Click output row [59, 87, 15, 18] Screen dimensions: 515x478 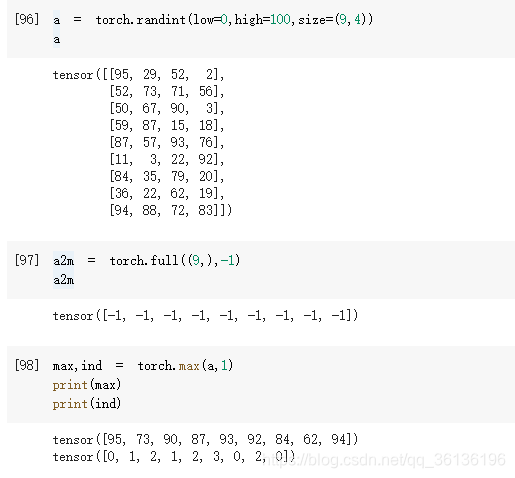pyautogui.click(x=167, y=125)
